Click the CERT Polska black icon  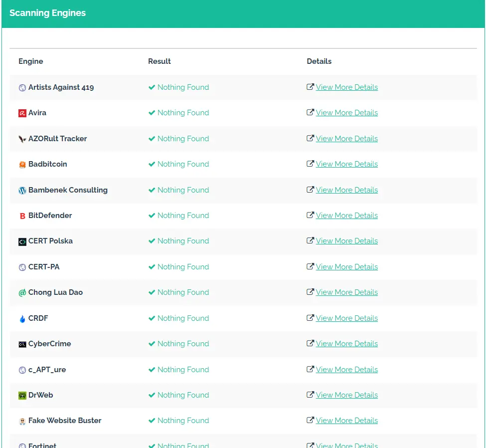[x=22, y=241]
